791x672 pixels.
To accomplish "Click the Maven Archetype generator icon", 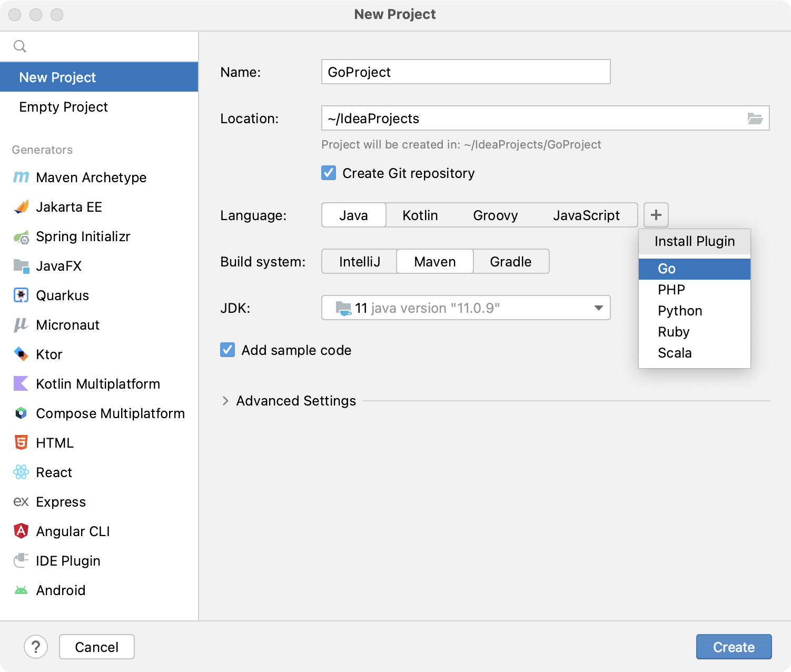I will [21, 177].
